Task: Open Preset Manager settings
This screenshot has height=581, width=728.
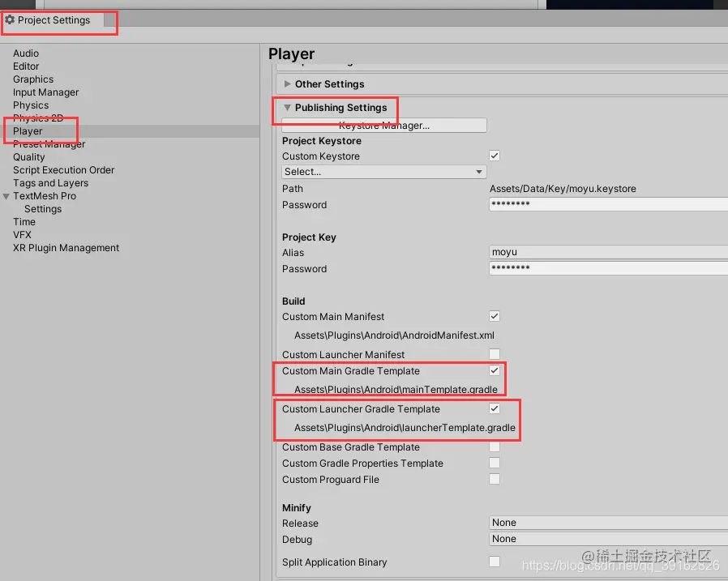Action: pos(49,144)
